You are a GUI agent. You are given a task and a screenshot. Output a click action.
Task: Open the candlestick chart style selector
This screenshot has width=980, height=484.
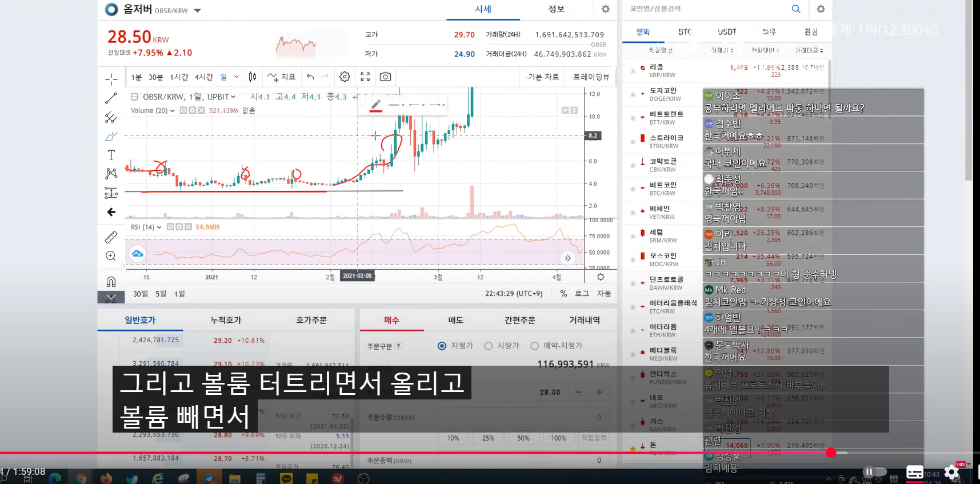tap(253, 77)
